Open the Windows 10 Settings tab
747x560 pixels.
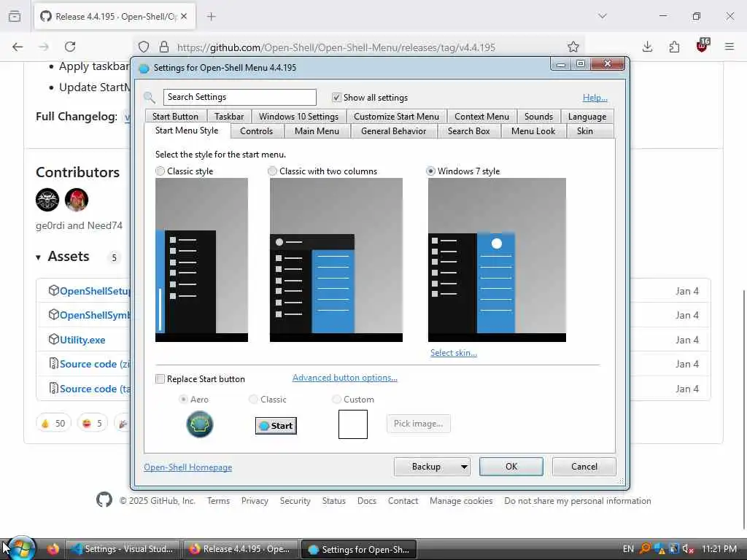[298, 117]
